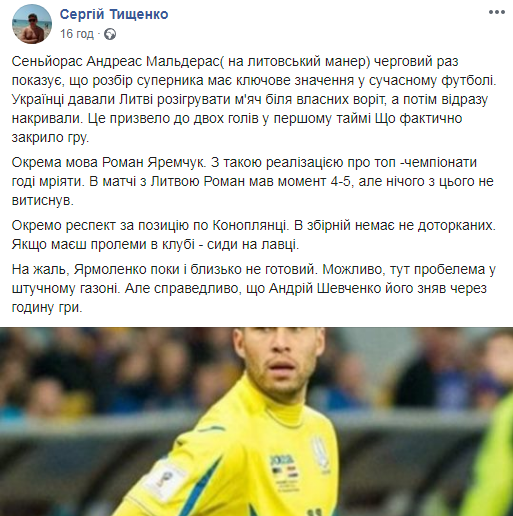This screenshot has height=516, width=513.
Task: Open author name link Сергій Тищенко
Action: [x=114, y=14]
